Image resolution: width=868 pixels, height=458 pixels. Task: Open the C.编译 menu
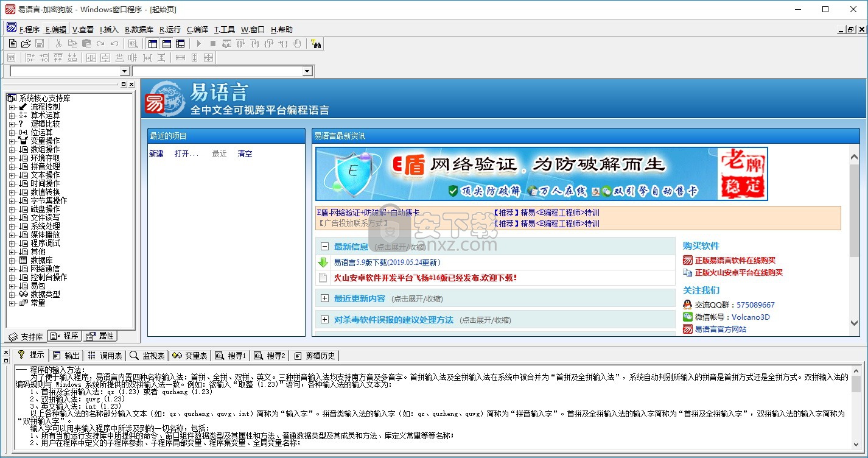pos(197,29)
